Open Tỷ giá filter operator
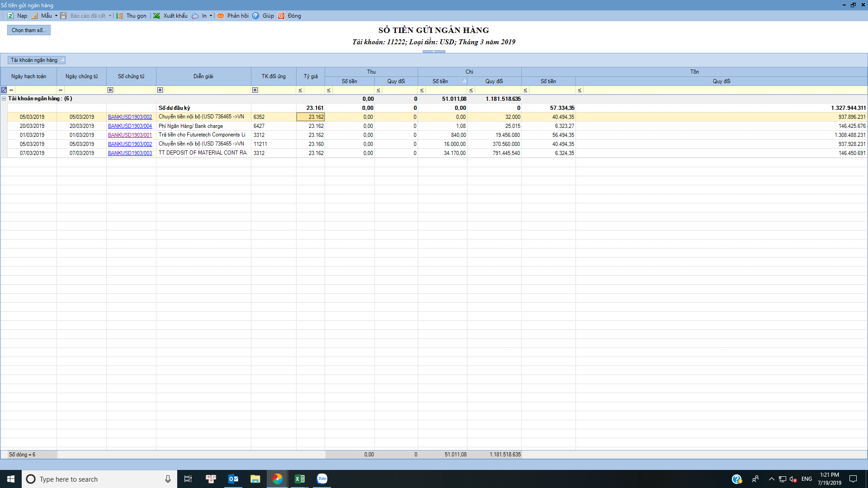This screenshot has width=868, height=488. point(300,90)
